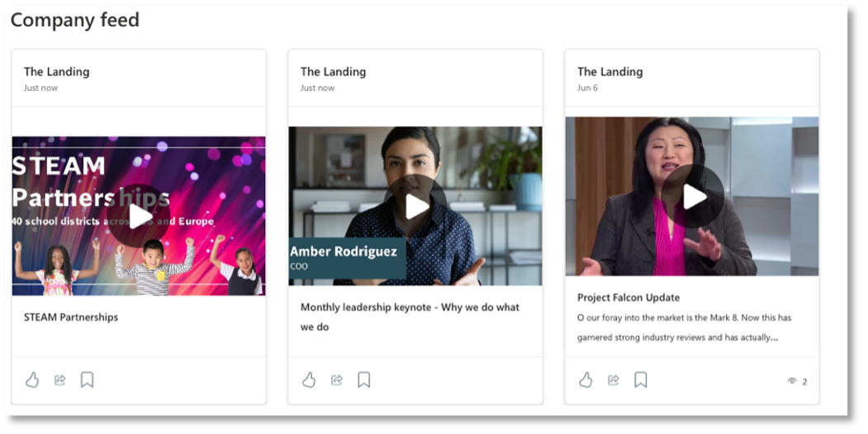Open The Landing on the Jun 6 card
This screenshot has height=434, width=868.
[609, 72]
